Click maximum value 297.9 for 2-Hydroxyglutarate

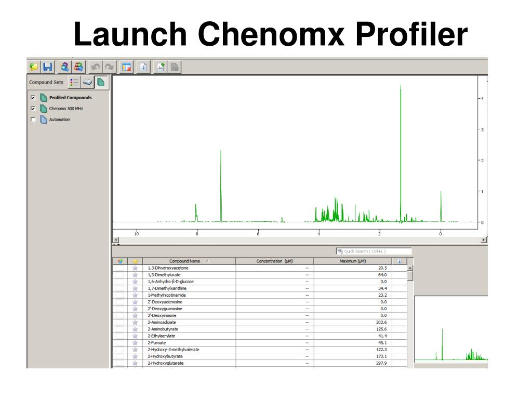click(381, 363)
